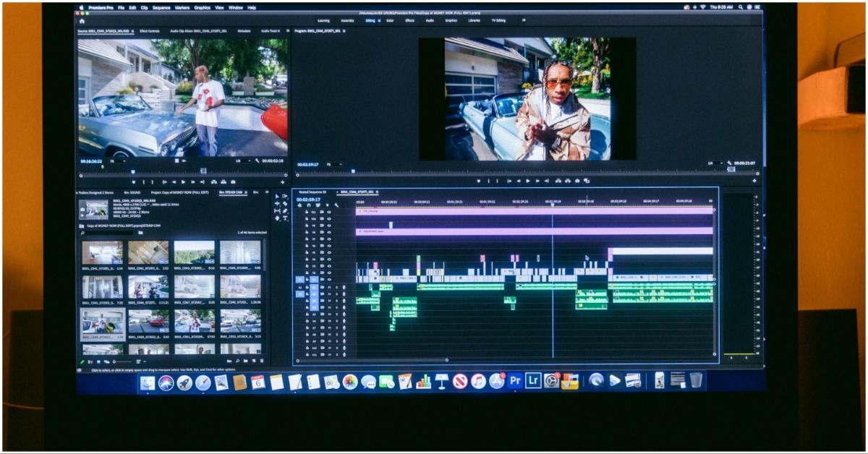Screen dimensions: 868x454
Task: Click the New Bin icon in the Project panel
Action: coord(246,361)
